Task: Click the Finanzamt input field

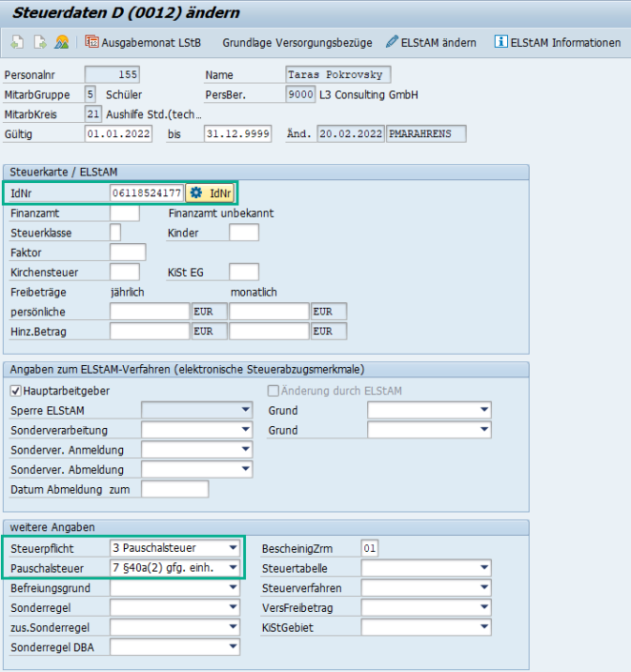Action: [125, 213]
